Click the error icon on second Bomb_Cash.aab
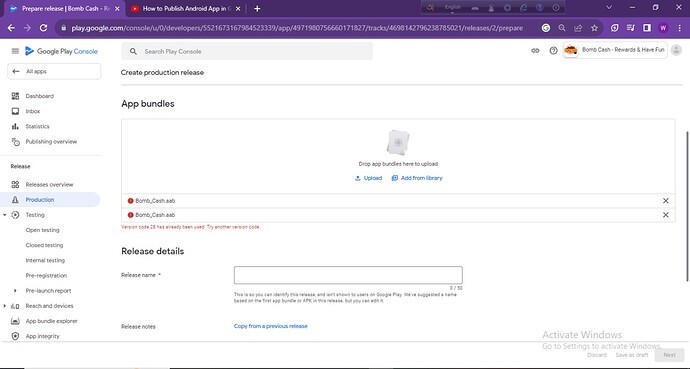This screenshot has height=369, width=690. click(130, 215)
